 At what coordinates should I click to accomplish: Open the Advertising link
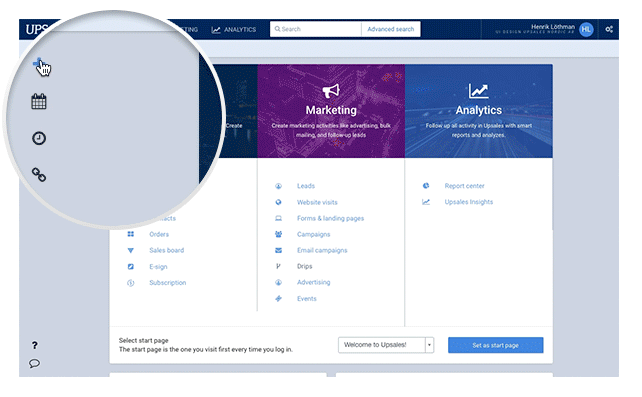click(314, 282)
